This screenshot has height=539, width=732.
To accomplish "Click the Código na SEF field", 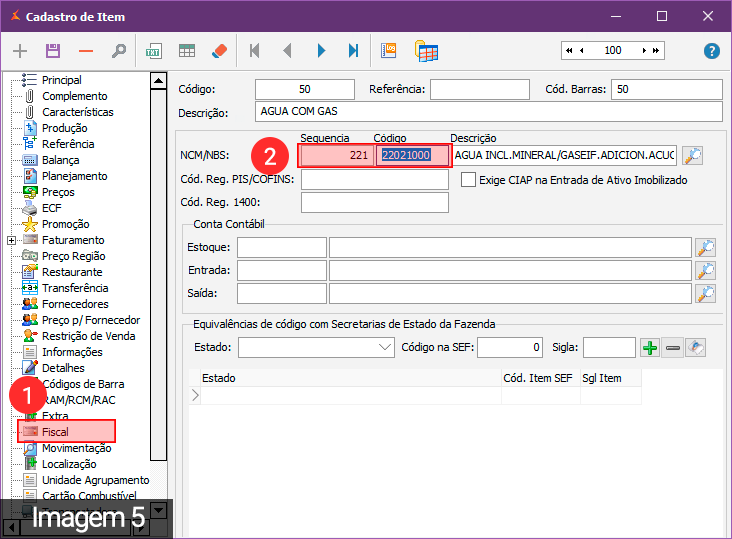I will [510, 348].
